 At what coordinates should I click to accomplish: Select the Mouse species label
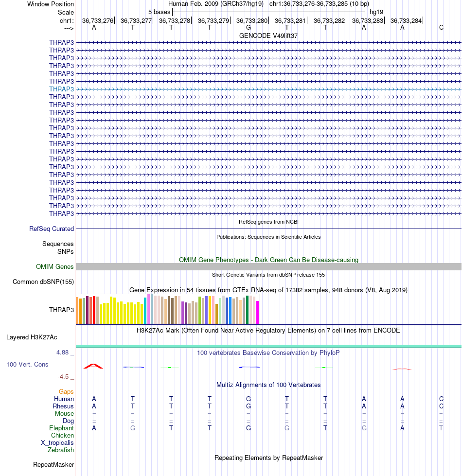[64, 413]
